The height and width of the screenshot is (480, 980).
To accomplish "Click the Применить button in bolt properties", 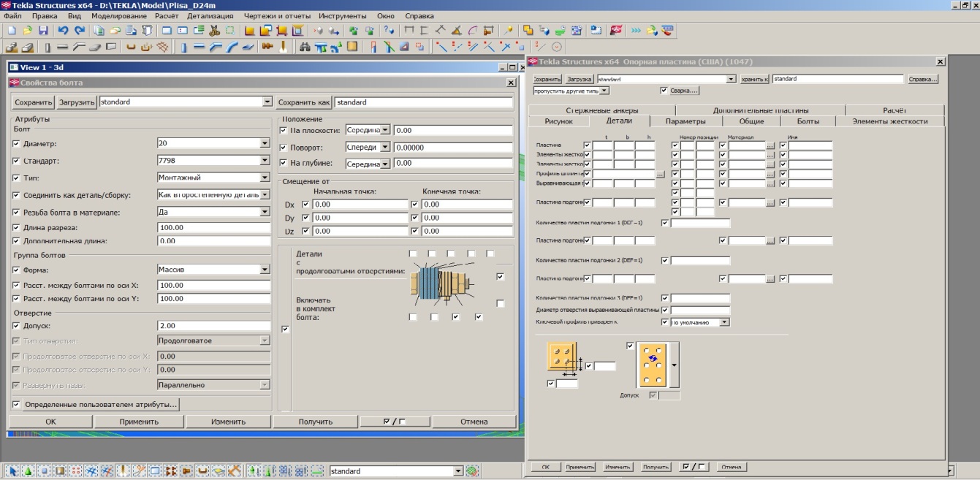I will [x=139, y=422].
